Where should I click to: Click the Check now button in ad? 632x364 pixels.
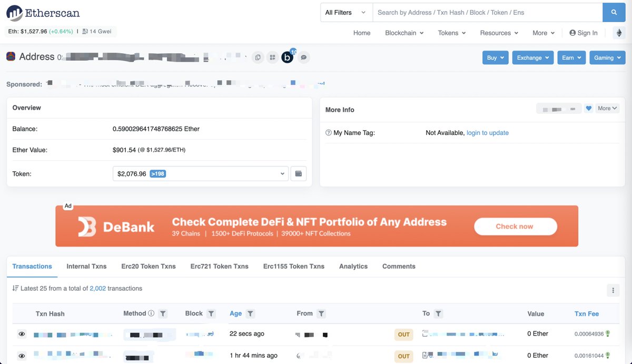coord(515,226)
